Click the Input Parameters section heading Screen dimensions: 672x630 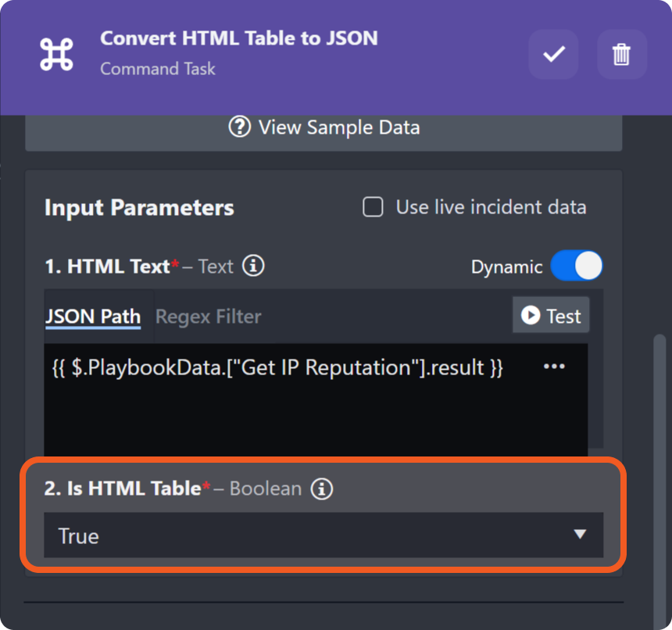(x=139, y=208)
